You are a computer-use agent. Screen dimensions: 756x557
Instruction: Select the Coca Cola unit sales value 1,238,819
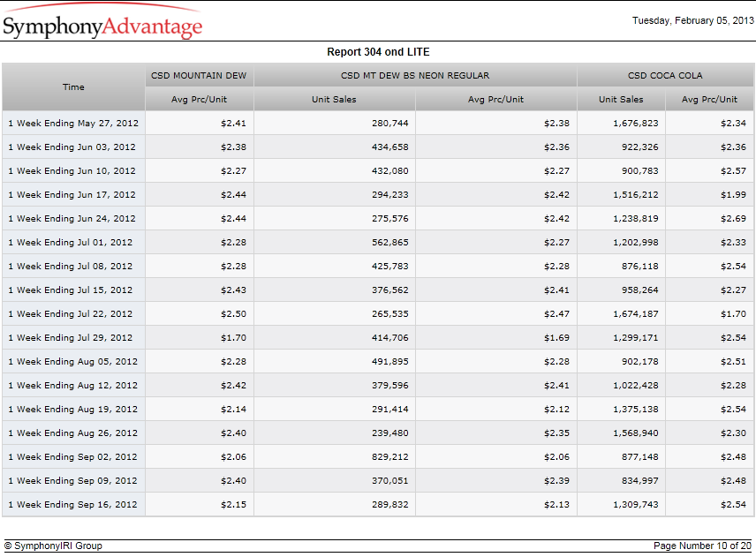point(636,218)
